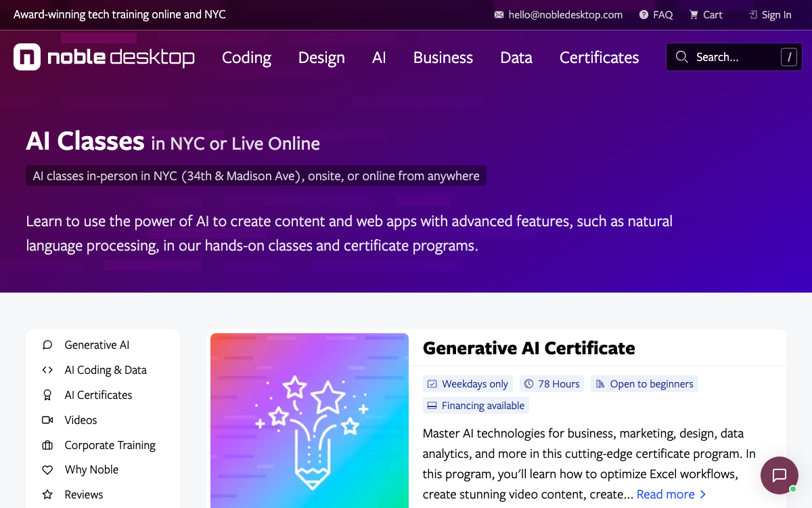This screenshot has width=812, height=508.
Task: Click the AI Coding & Data code brackets icon
Action: click(x=47, y=371)
